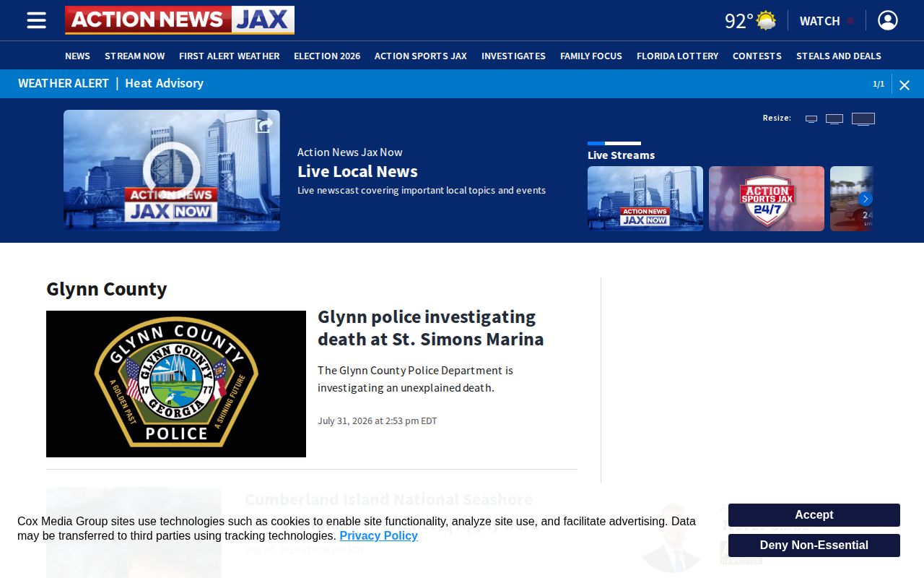Open Family Focus menu item
The height and width of the screenshot is (578, 924).
591,56
